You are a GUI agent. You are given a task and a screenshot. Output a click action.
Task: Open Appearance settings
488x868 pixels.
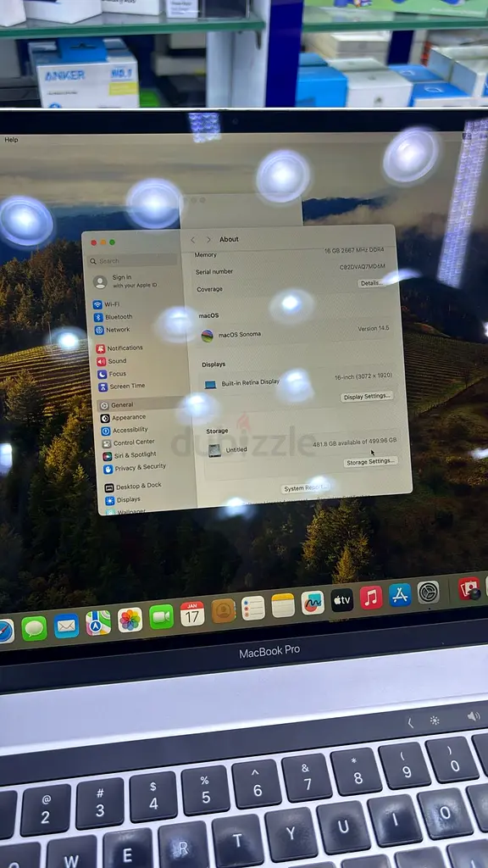124,417
